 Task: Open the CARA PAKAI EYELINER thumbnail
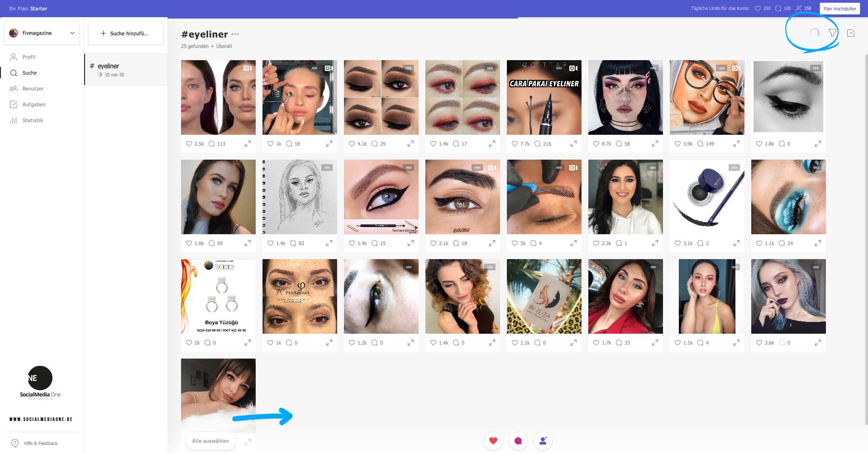(x=544, y=97)
